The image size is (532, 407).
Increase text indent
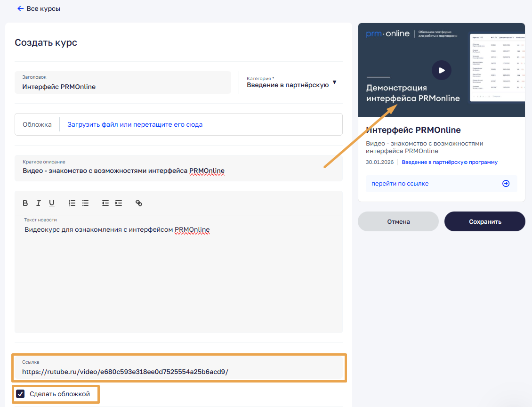(119, 203)
